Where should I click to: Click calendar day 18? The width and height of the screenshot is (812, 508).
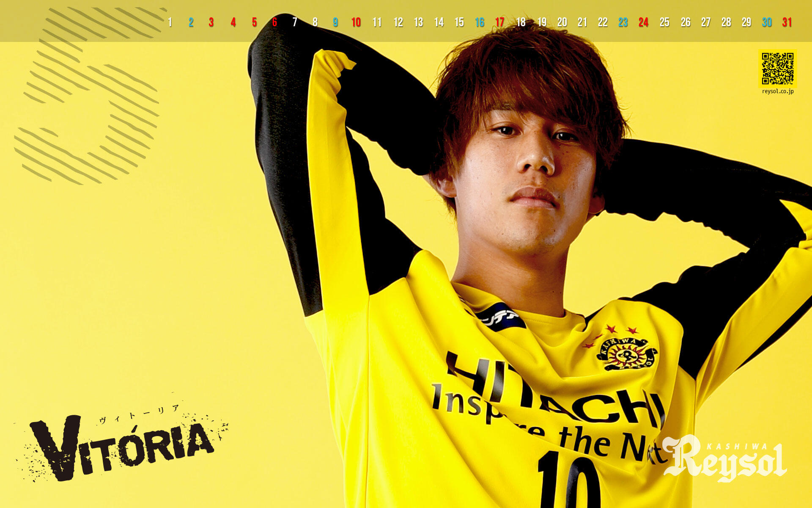coord(521,22)
